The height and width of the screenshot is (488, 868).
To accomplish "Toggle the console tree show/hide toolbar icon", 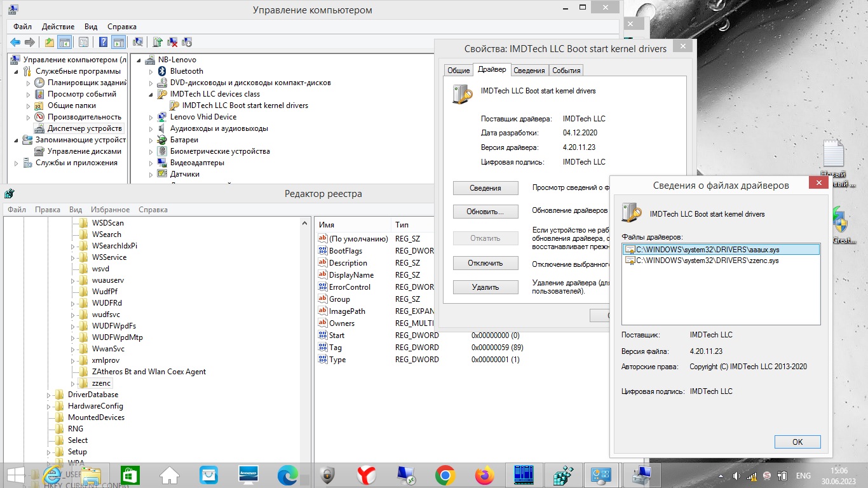I will [x=64, y=43].
